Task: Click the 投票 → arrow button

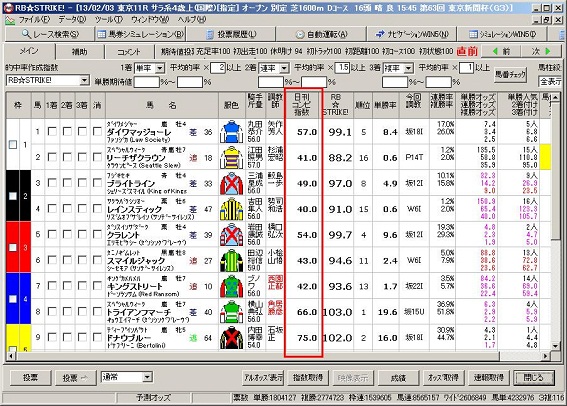Action: tap(75, 378)
